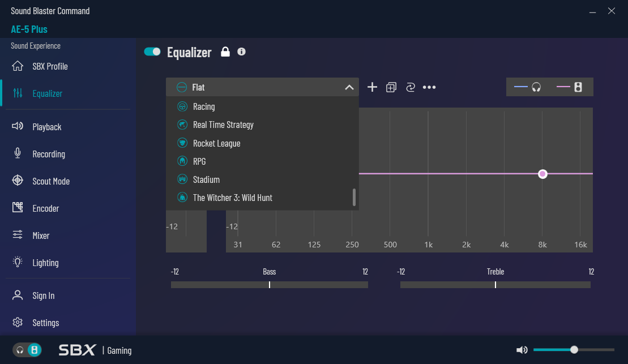This screenshot has width=628, height=364.
Task: Click the Treble slider track
Action: tap(495, 285)
